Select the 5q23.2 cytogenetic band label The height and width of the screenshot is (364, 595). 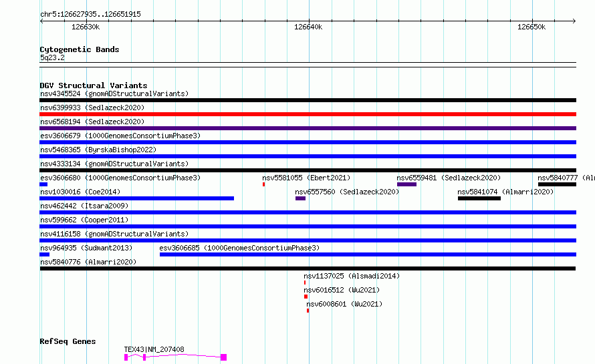click(52, 57)
